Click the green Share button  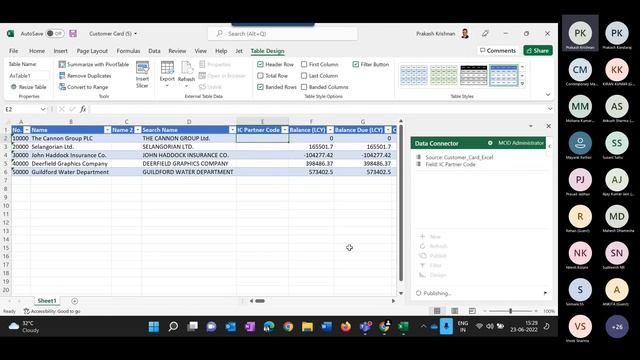pos(538,51)
